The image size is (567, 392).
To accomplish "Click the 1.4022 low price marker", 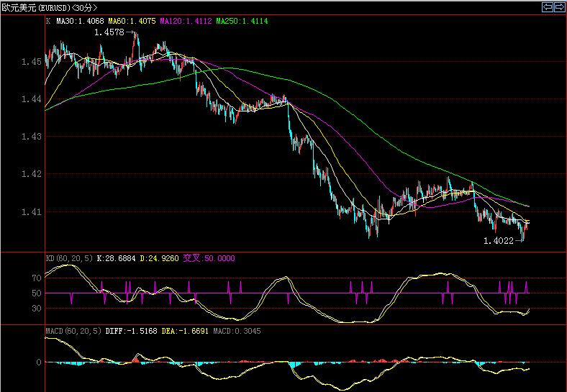I will (x=498, y=241).
